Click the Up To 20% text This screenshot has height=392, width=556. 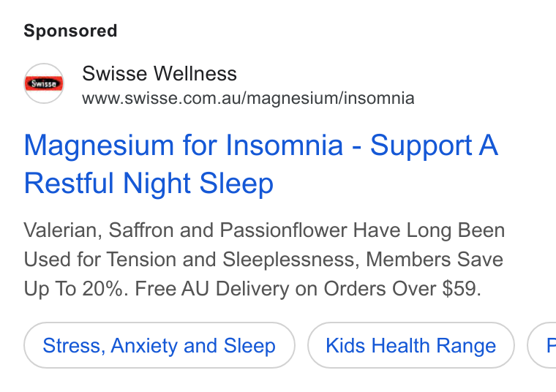coord(76,288)
